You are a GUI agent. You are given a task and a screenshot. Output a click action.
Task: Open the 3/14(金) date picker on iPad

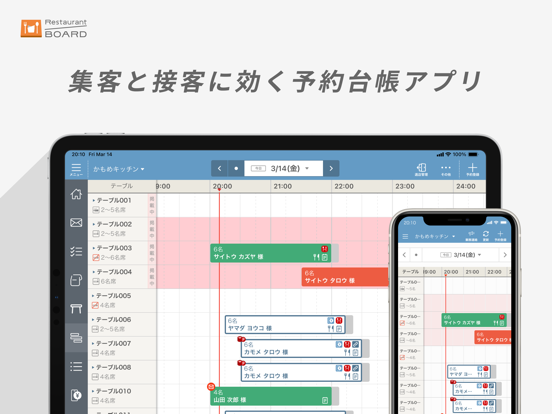tap(283, 169)
